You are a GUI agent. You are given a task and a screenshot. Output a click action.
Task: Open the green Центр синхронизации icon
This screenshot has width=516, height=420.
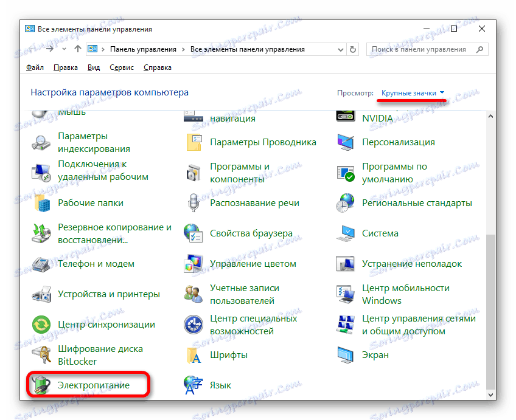[x=41, y=325]
